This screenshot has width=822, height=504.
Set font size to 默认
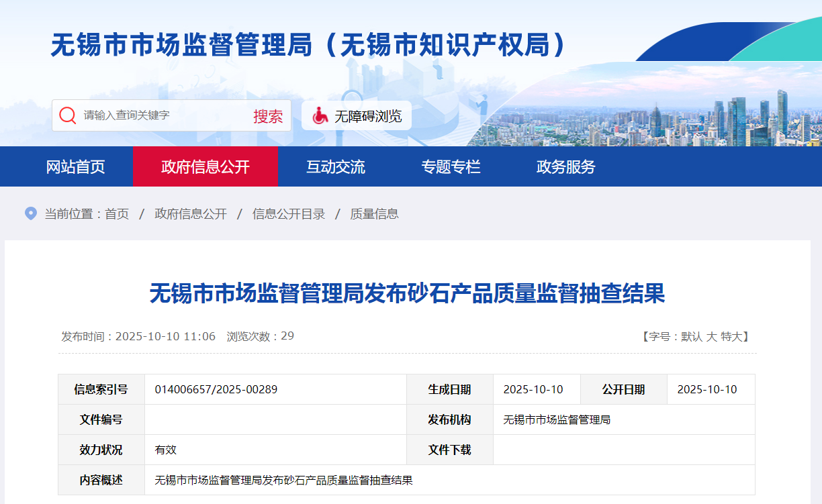[x=691, y=337]
